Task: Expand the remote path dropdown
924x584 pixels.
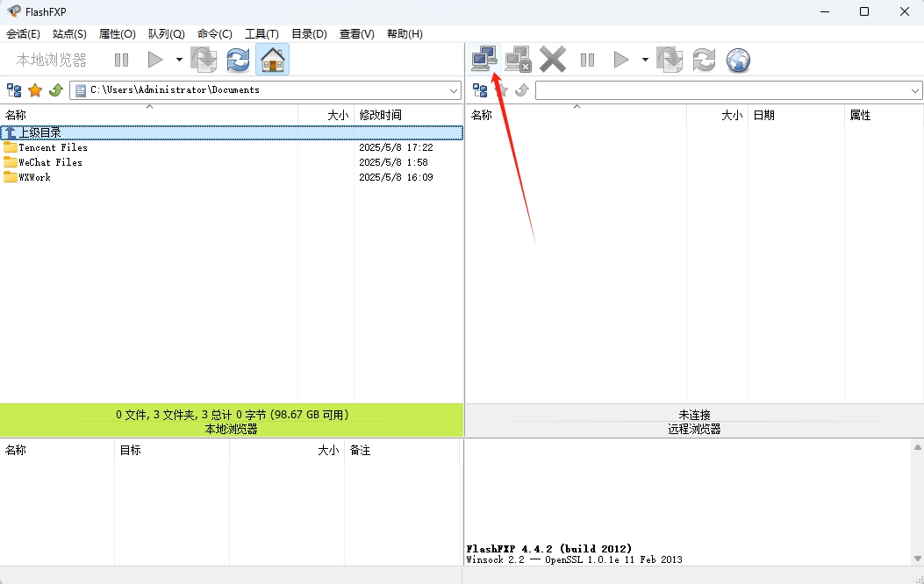Action: coord(915,89)
